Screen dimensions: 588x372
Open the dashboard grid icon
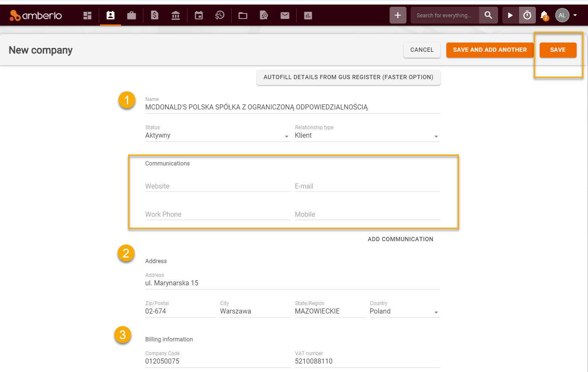click(x=87, y=16)
